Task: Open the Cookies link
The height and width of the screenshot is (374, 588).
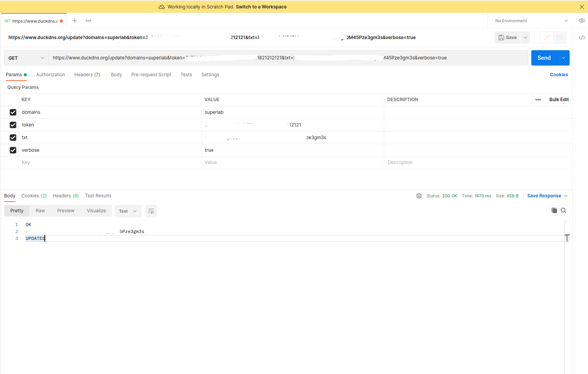Action: point(559,75)
